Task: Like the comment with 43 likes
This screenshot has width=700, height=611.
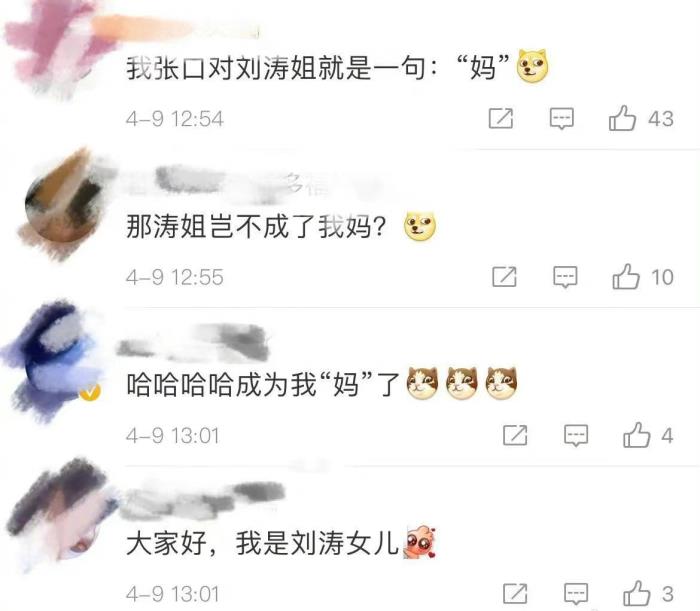Action: pos(622,119)
